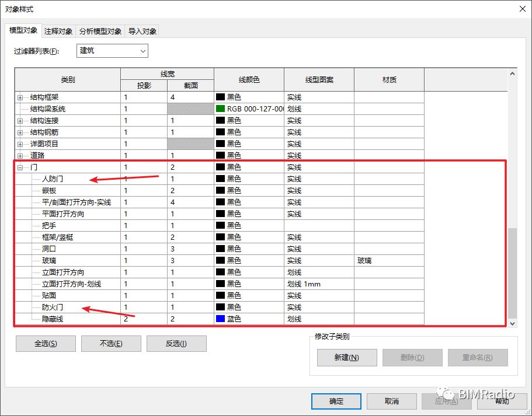Open the 过滤器列表 建筑 dropdown
Image resolution: width=532 pixels, height=416 pixels.
[x=112, y=51]
